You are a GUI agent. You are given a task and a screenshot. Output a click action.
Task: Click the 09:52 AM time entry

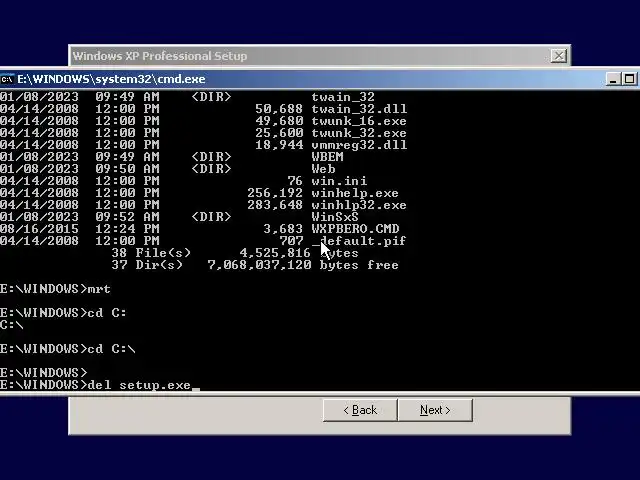pyautogui.click(x=127, y=217)
